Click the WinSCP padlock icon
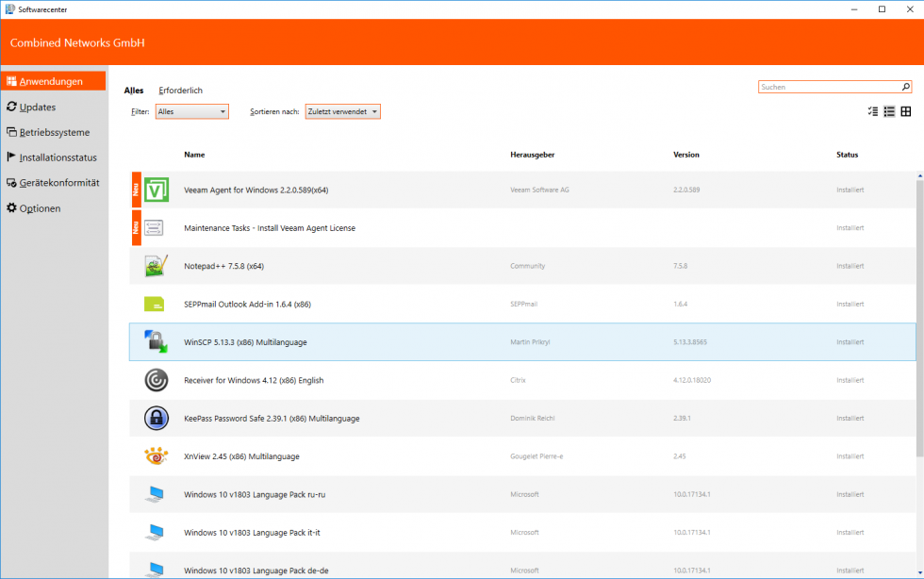924x579 pixels. tap(157, 341)
